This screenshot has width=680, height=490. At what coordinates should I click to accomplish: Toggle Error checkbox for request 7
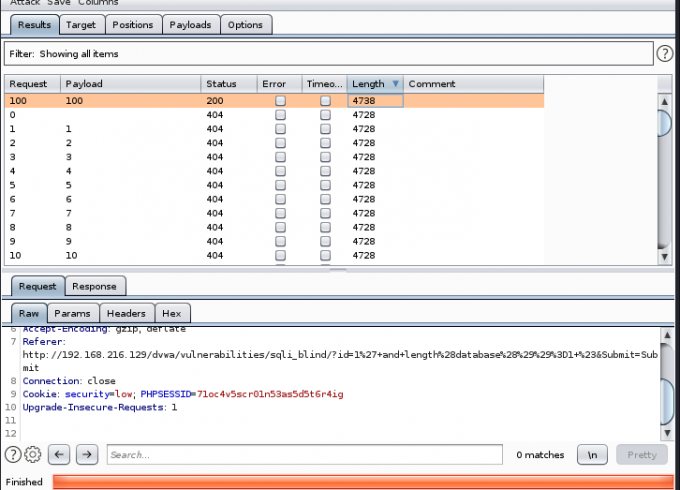280,213
